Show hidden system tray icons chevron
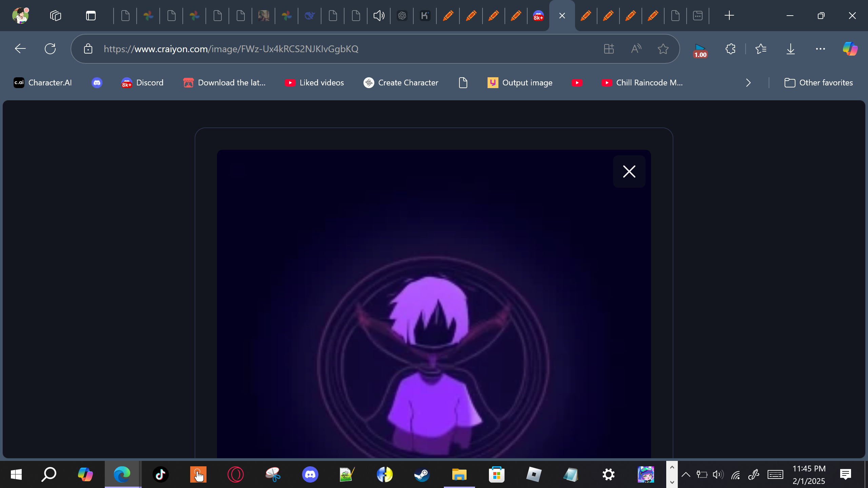The height and width of the screenshot is (488, 868). (x=686, y=474)
